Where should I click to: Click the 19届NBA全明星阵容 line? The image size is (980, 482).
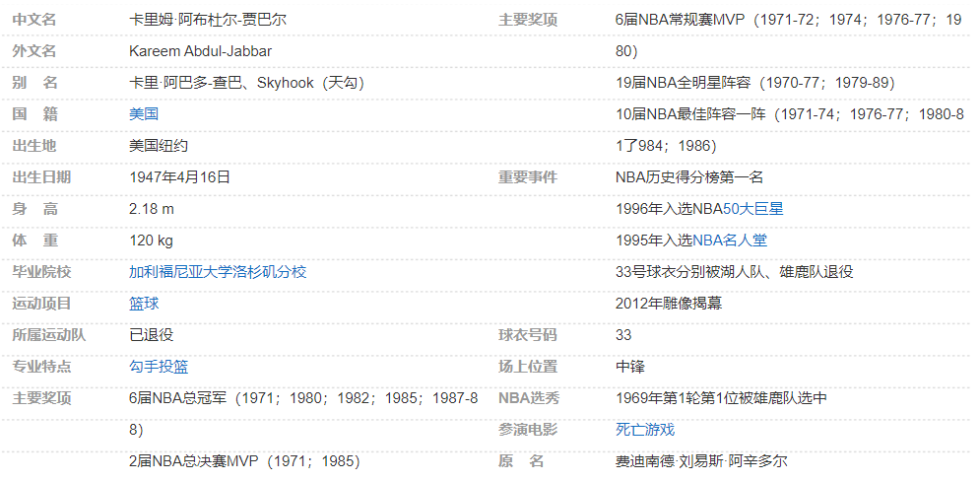pos(755,83)
